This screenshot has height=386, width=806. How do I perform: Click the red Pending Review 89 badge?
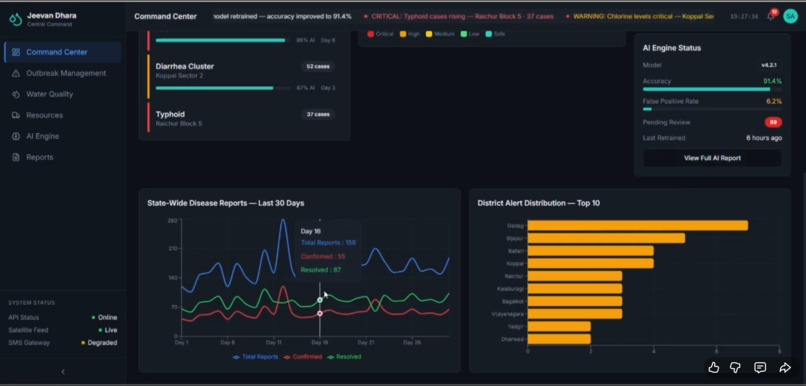(x=773, y=122)
